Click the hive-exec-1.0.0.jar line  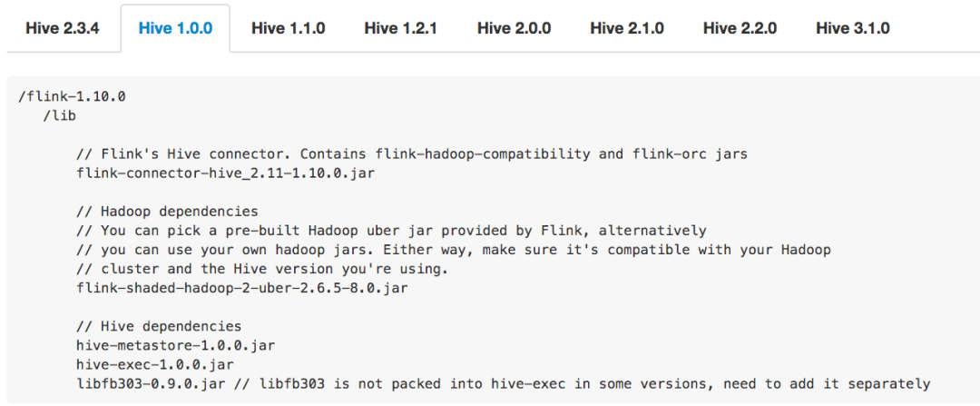click(155, 364)
